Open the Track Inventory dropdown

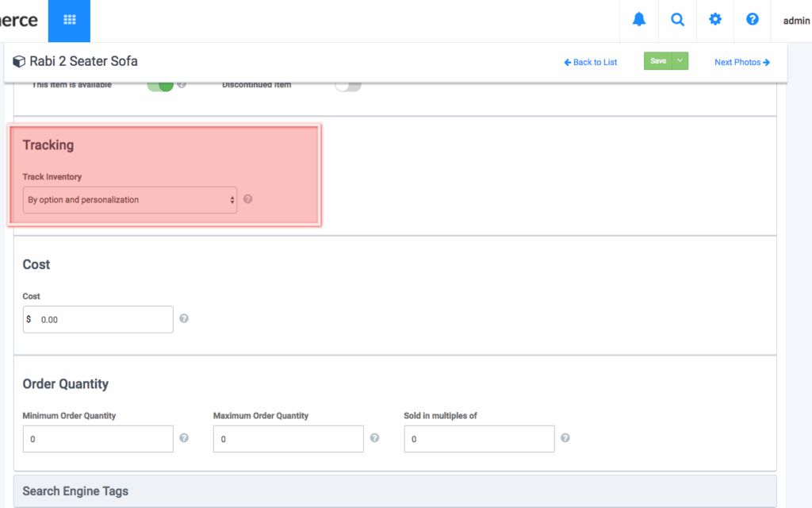130,200
